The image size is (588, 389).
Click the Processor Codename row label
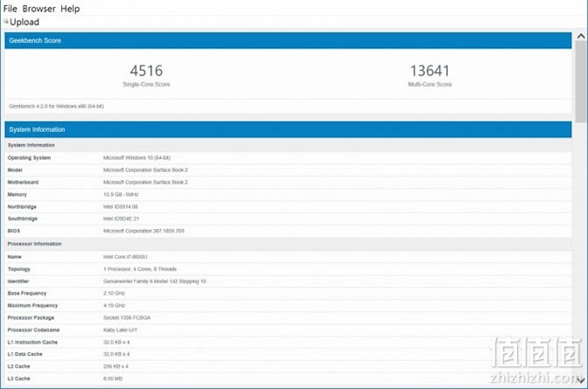pyautogui.click(x=33, y=330)
